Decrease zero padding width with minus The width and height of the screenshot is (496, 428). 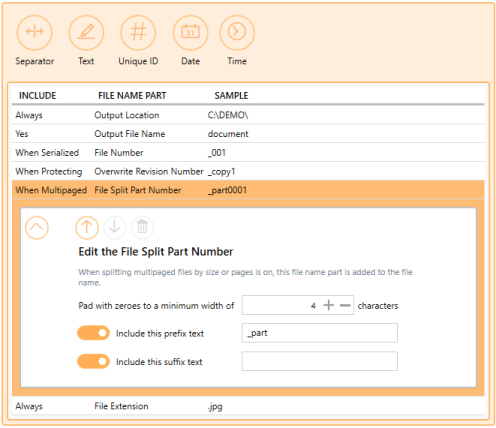pyautogui.click(x=345, y=305)
